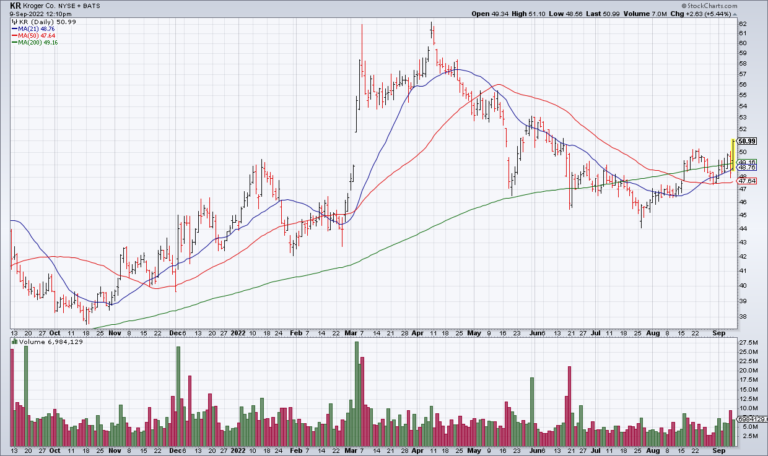
Task: Select the green MA(200) 49.16 legend entry
Action: (x=35, y=43)
